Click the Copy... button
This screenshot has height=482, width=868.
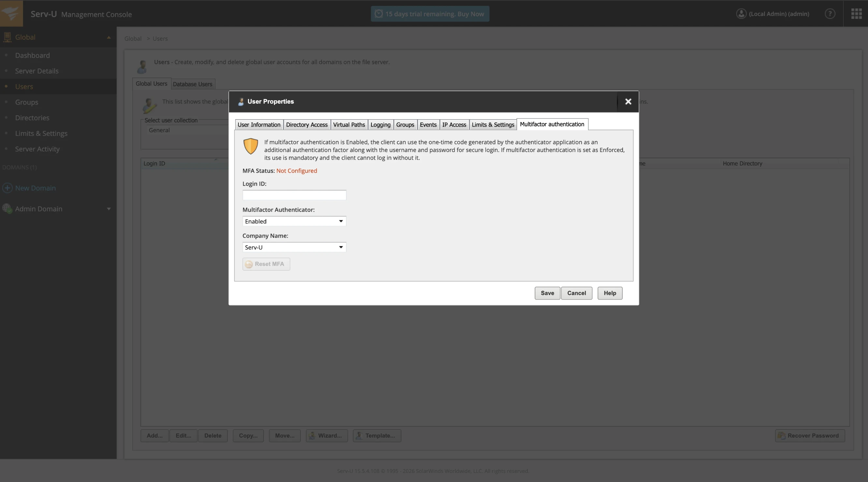[x=248, y=436]
